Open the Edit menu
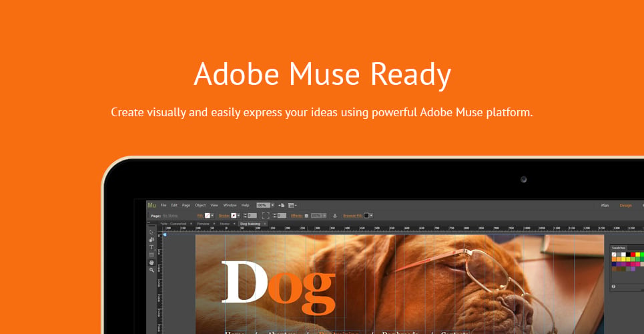 click(174, 205)
